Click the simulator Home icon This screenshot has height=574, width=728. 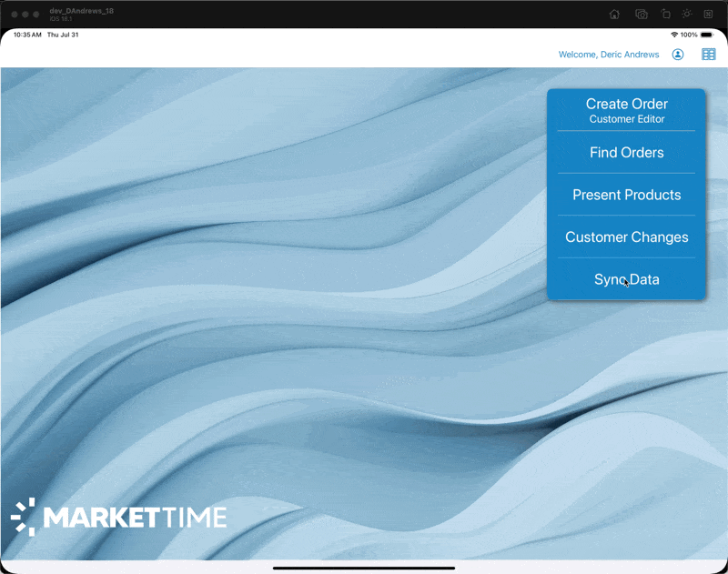tap(614, 14)
